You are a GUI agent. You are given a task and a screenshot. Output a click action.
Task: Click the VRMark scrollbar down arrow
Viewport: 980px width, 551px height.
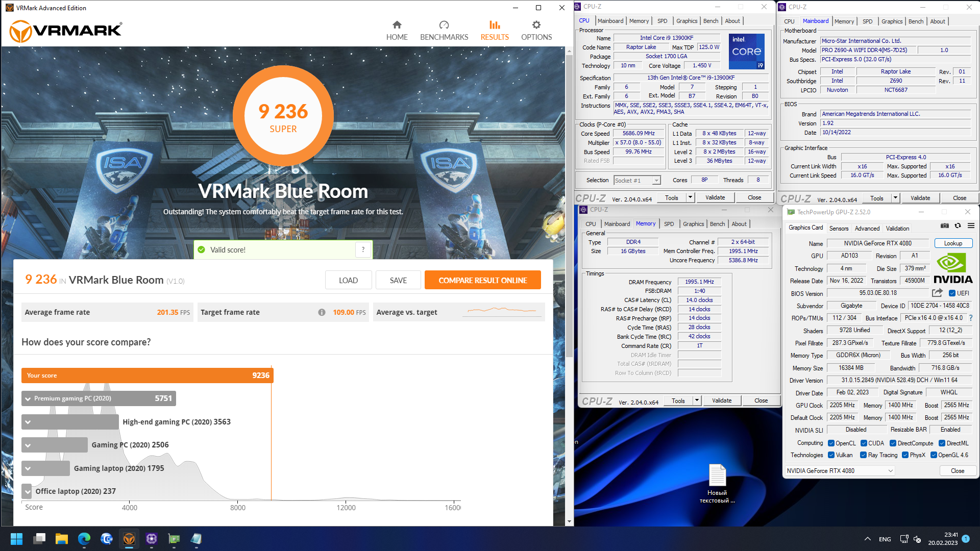569,521
